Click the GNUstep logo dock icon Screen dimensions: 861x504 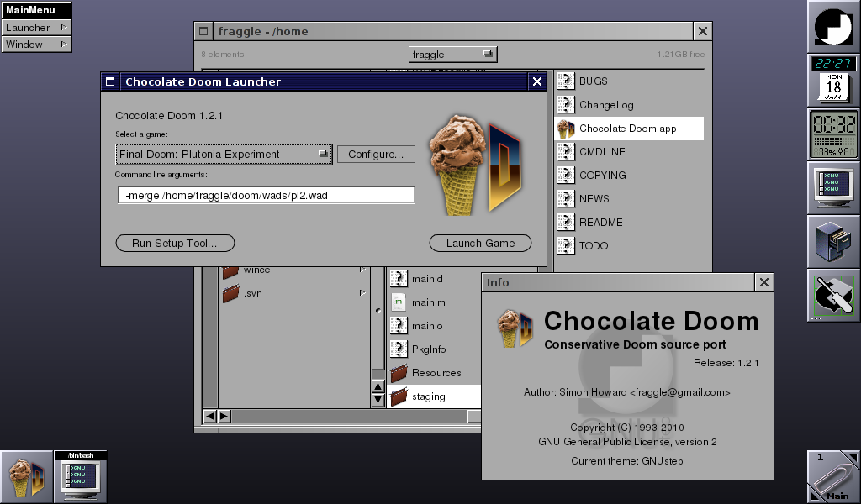click(x=833, y=26)
